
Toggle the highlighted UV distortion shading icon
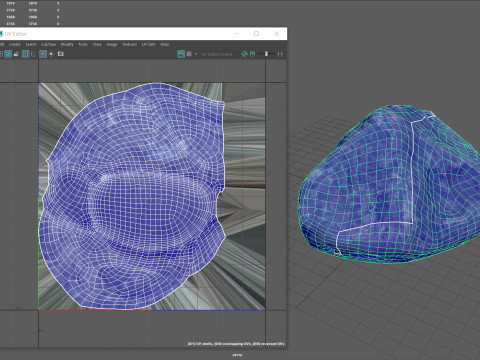coord(26,54)
